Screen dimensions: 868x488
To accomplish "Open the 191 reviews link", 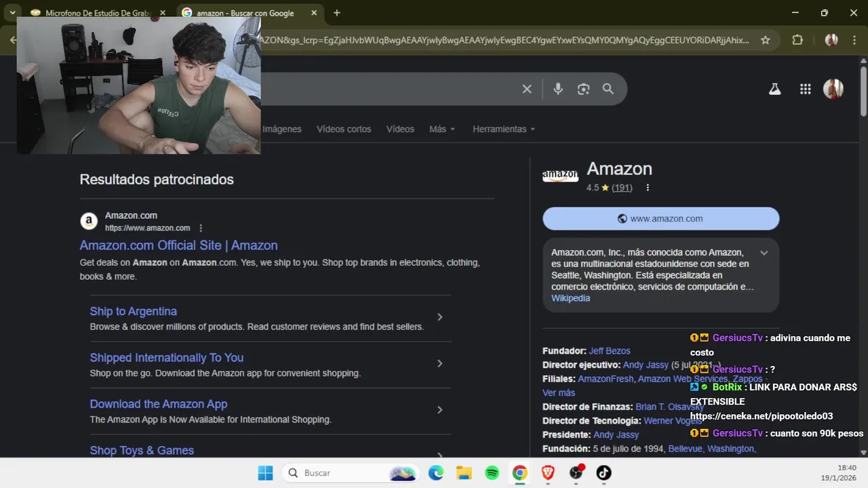I will [622, 188].
